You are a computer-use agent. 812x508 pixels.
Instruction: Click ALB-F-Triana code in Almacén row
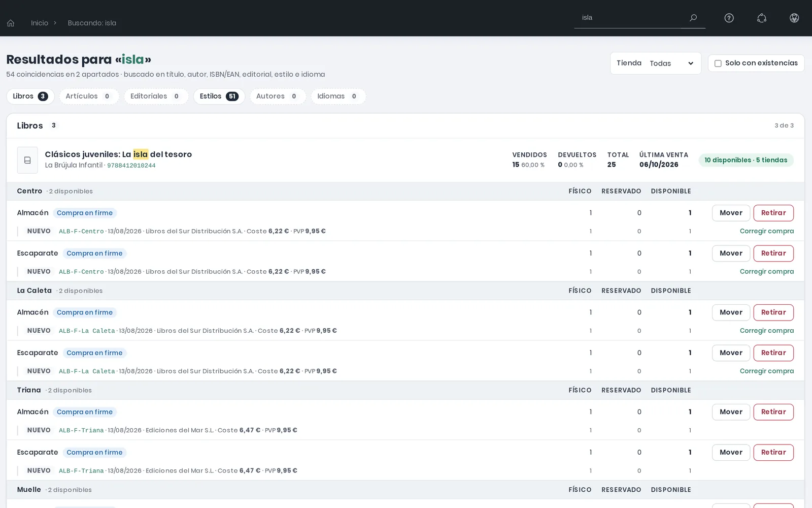81,430
